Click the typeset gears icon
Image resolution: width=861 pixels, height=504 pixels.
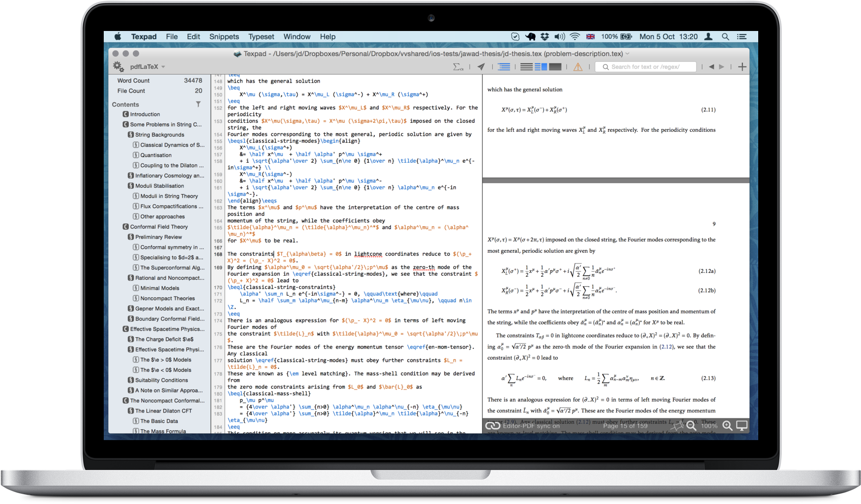point(118,66)
